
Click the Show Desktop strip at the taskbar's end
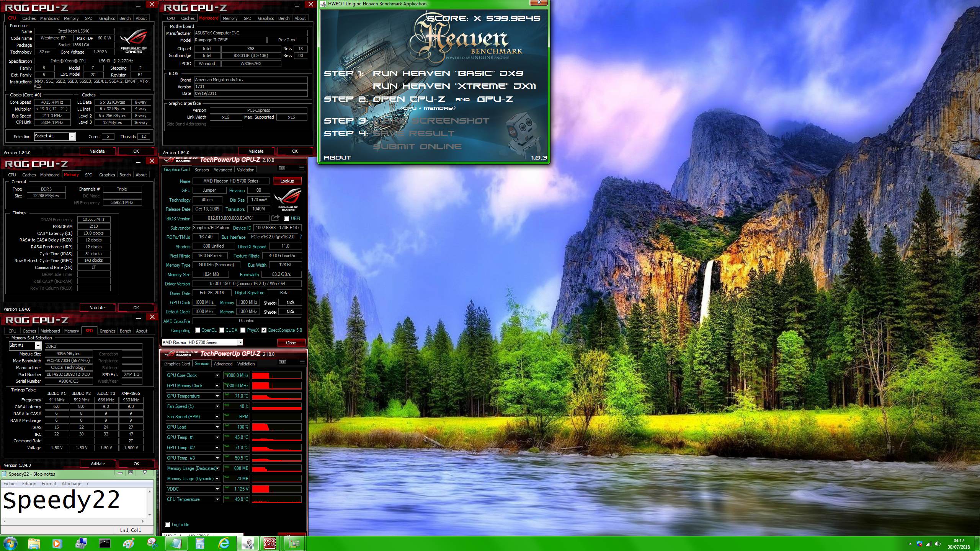977,544
